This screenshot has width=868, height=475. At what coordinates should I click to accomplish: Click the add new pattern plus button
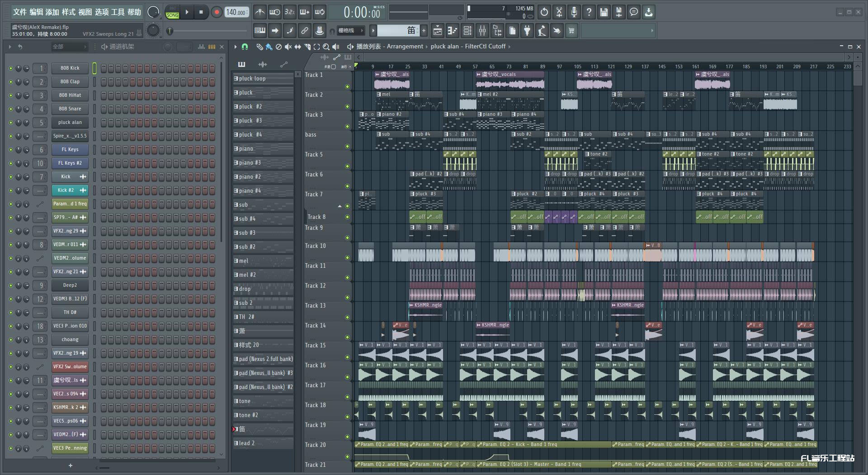pyautogui.click(x=424, y=31)
